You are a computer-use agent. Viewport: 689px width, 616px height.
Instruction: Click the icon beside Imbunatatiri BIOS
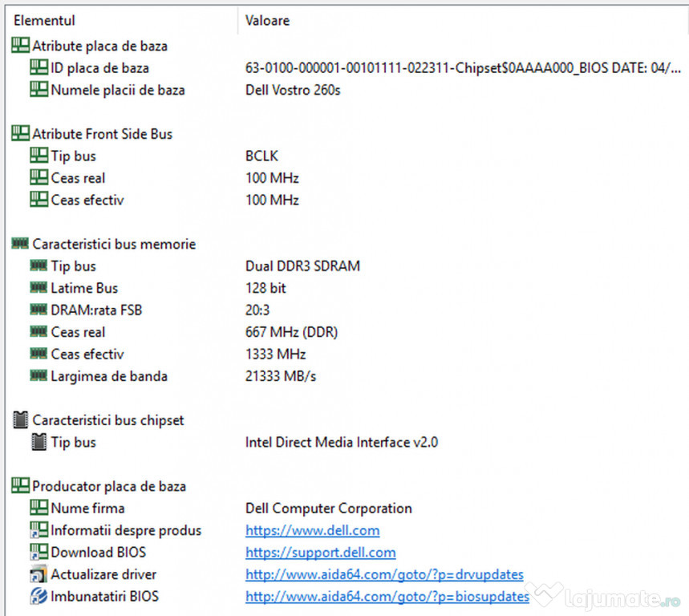pos(39,596)
